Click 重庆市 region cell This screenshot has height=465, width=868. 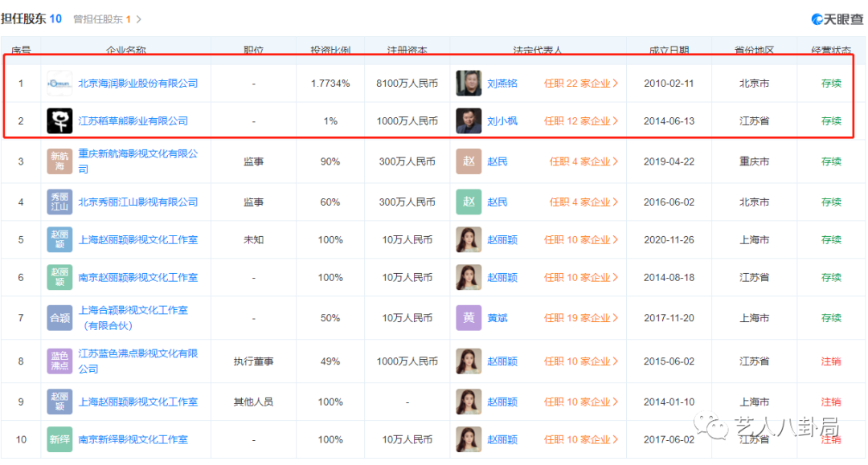click(754, 161)
